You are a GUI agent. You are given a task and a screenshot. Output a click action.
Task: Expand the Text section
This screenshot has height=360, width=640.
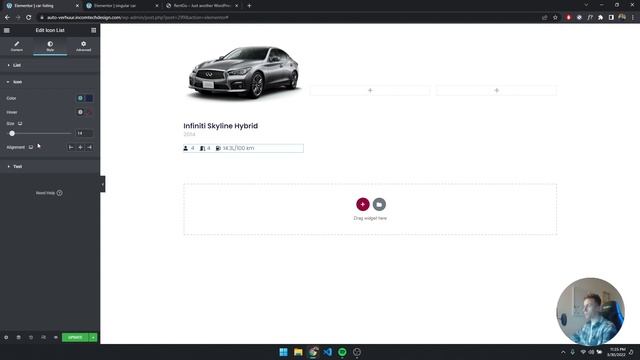50,167
